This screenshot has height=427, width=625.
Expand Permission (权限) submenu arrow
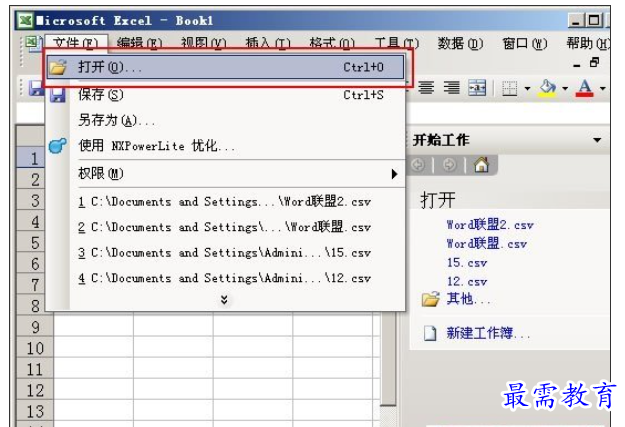394,174
